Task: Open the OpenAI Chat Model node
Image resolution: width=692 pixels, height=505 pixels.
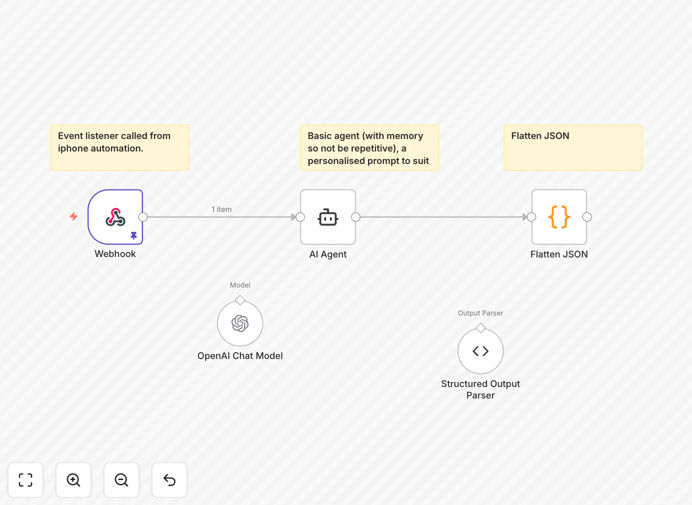Action: tap(240, 324)
